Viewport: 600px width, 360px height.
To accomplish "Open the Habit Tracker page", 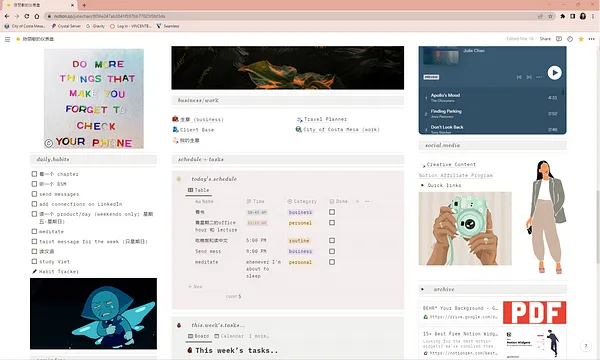I will click(x=55, y=272).
